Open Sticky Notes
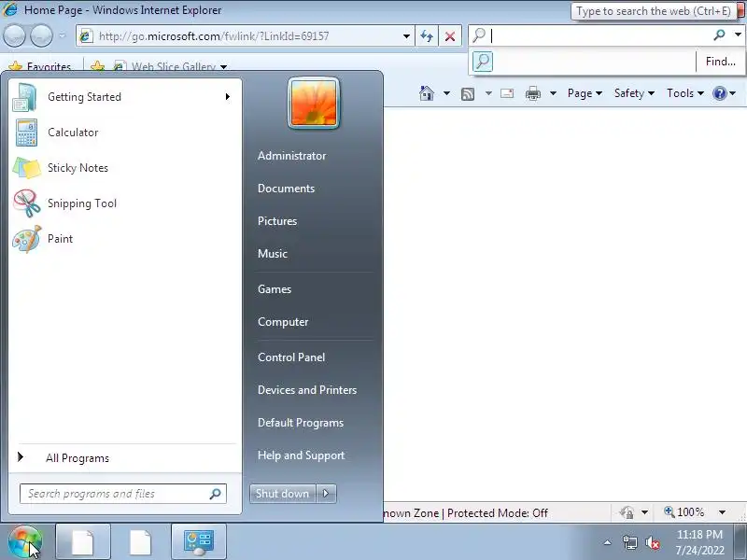747x560 pixels. click(x=124, y=168)
